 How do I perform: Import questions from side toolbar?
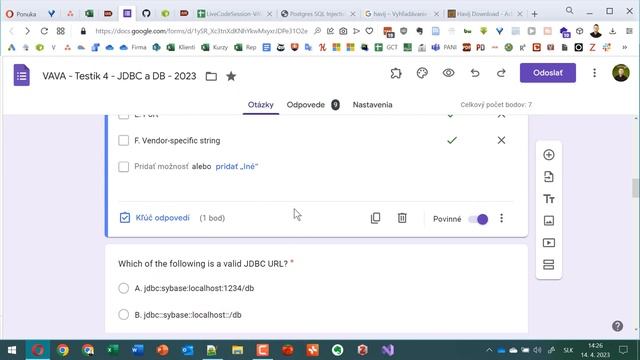[549, 177]
